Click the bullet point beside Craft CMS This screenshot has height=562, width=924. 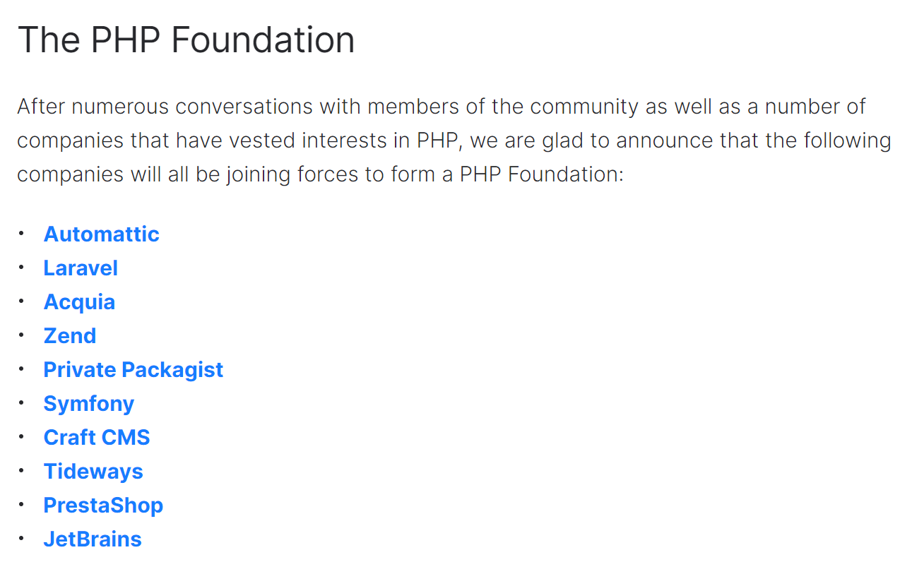coord(22,436)
